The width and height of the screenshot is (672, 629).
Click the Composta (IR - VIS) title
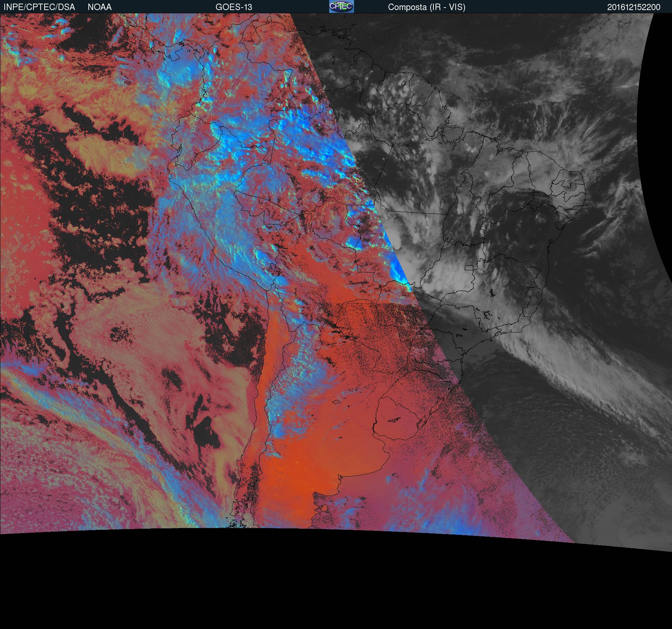(426, 7)
